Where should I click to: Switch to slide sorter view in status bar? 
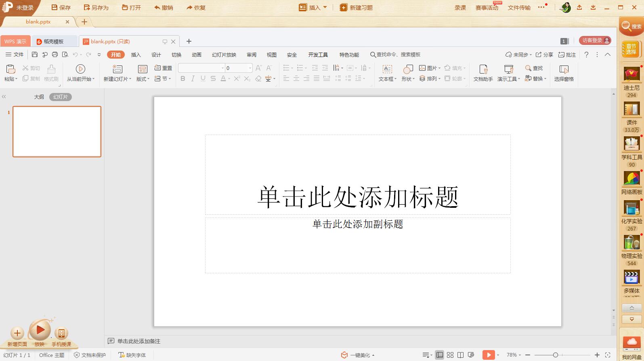[x=450, y=355]
